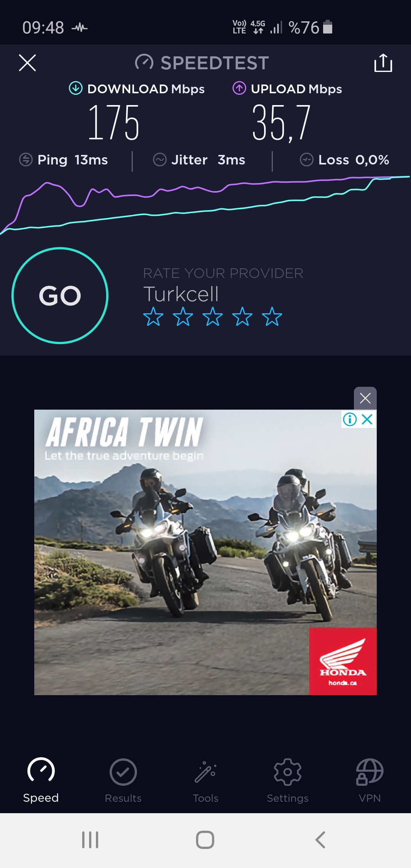The image size is (411, 868).
Task: Tap the Speedtest logo in header
Action: [x=202, y=63]
